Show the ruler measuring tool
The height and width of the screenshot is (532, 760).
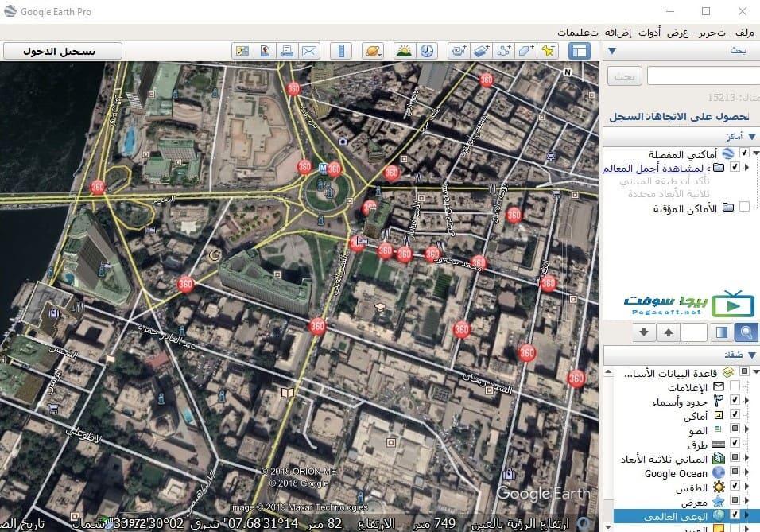341,51
